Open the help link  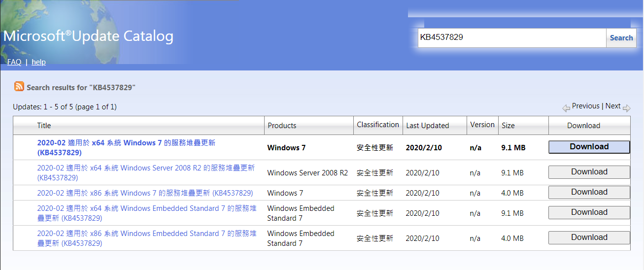tap(38, 62)
